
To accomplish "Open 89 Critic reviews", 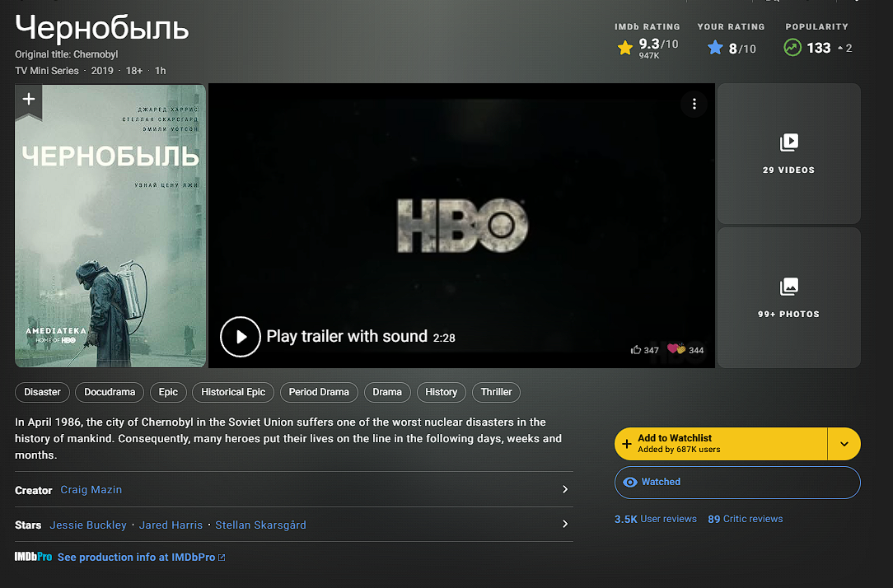I will 745,519.
